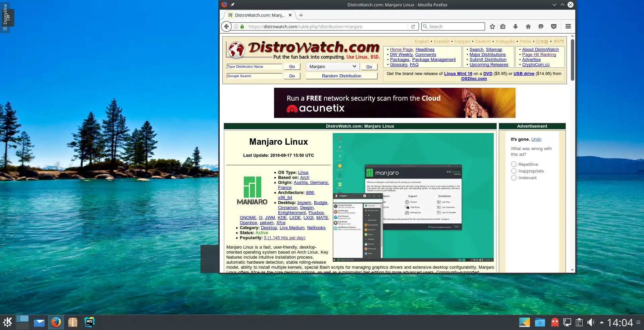The width and height of the screenshot is (644, 330).
Task: Expand the Manjaro distribution dropdown
Action: (332, 66)
